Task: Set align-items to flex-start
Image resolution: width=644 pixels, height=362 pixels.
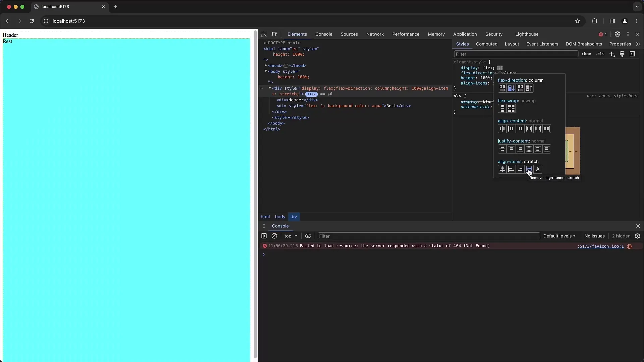Action: coord(511,169)
